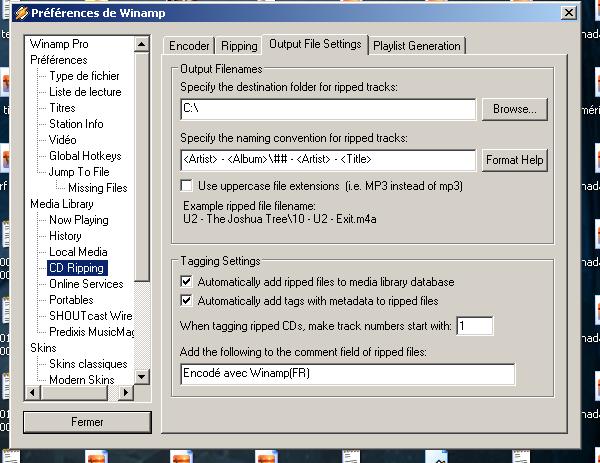
Task: Open the Playlist Generation tab
Action: click(x=417, y=46)
